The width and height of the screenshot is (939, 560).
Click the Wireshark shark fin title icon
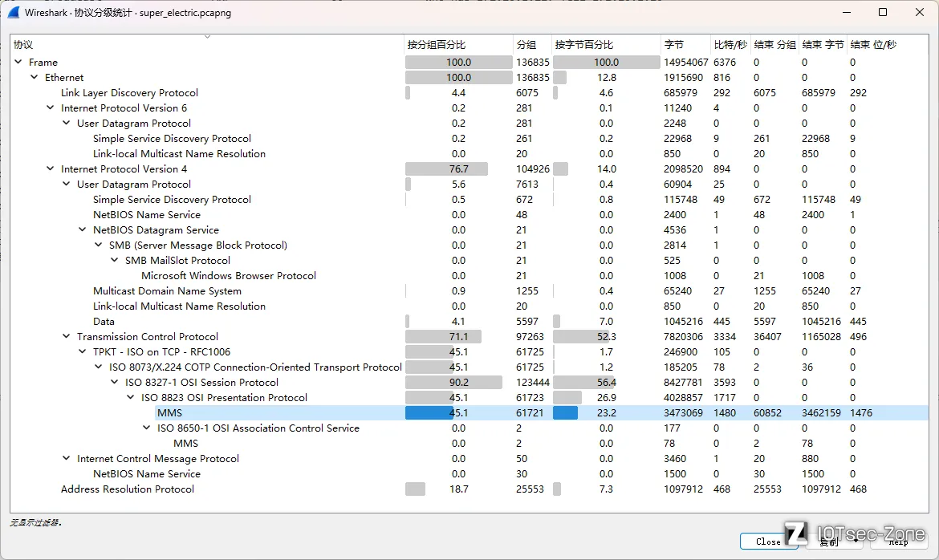coord(14,12)
